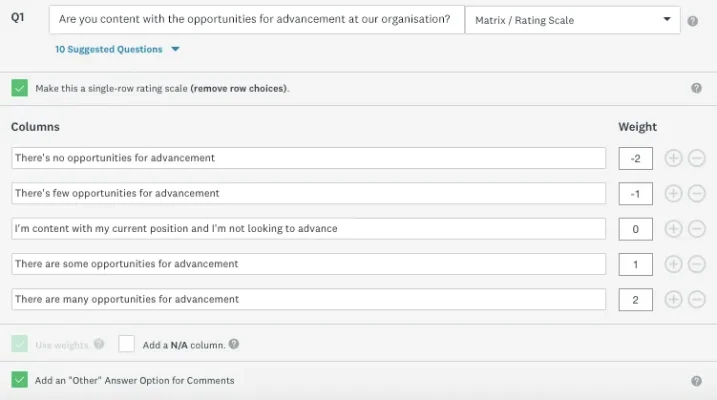
Task: Disable the 'Other' Answer Option for Comments
Action: click(x=20, y=380)
